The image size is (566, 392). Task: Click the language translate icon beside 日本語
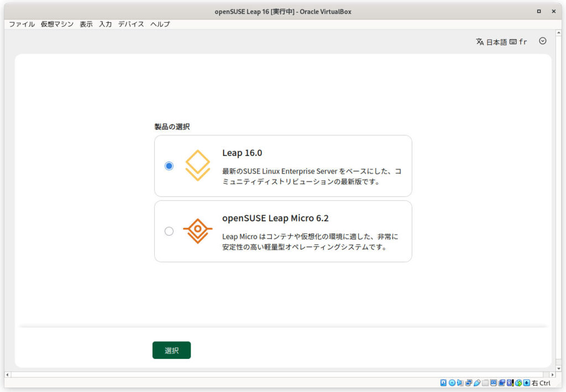pyautogui.click(x=480, y=41)
